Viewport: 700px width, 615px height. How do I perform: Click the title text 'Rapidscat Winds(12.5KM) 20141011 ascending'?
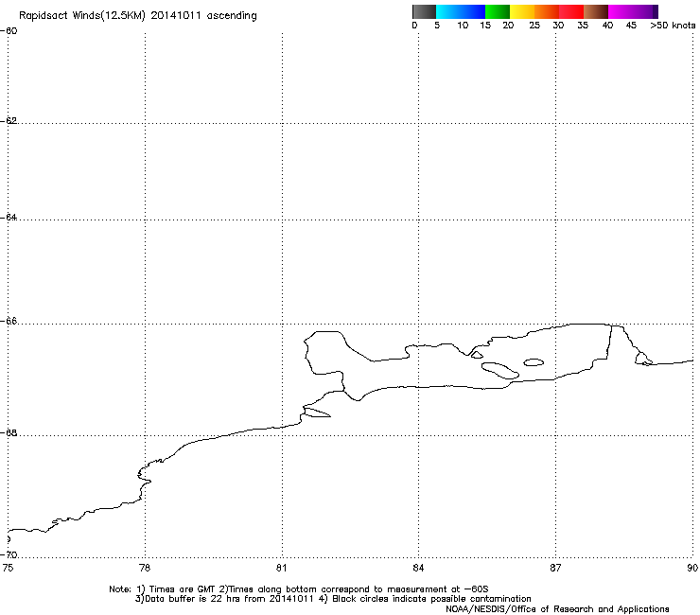tap(138, 16)
